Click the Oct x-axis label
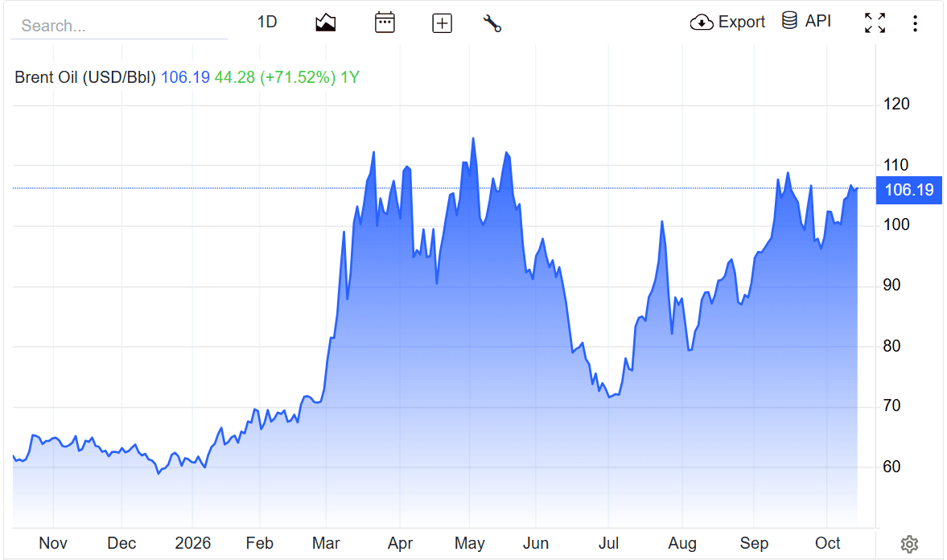Image resolution: width=947 pixels, height=560 pixels. (x=827, y=543)
